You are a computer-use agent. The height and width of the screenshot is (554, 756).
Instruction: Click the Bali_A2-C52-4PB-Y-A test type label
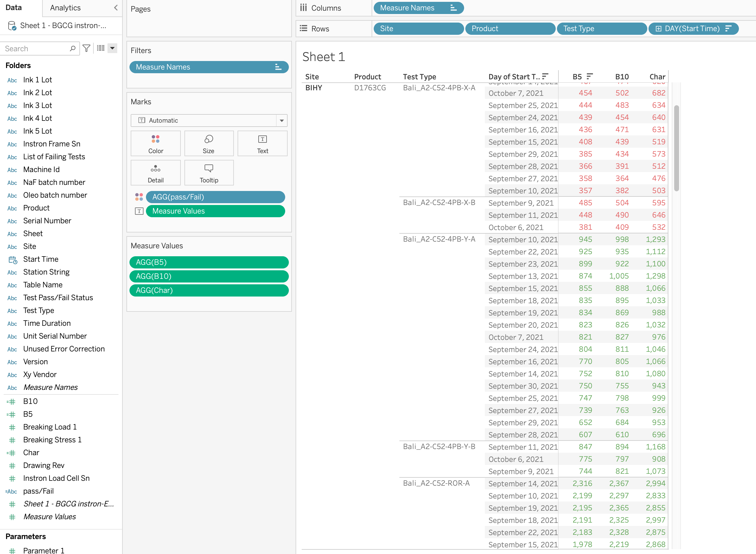[439, 239]
